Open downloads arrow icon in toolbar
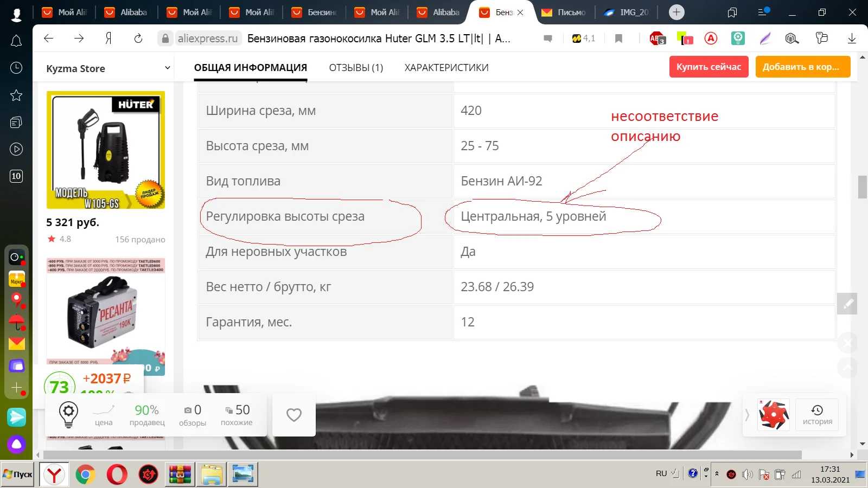 (852, 38)
